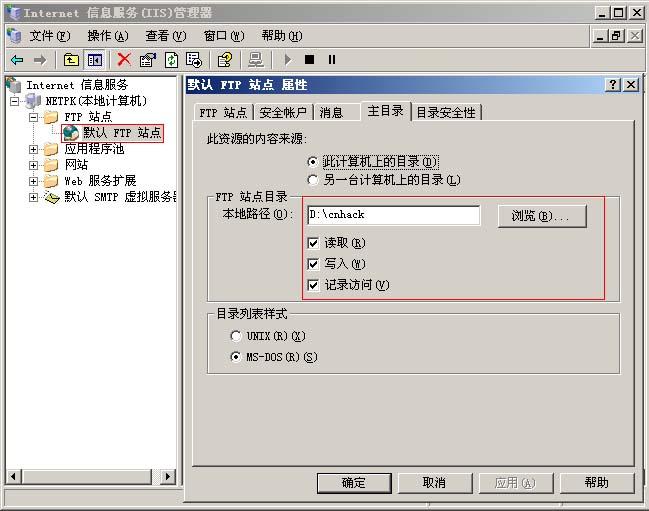This screenshot has width=649, height=511.
Task: Click the dialog's question mark help button
Action: tap(613, 85)
